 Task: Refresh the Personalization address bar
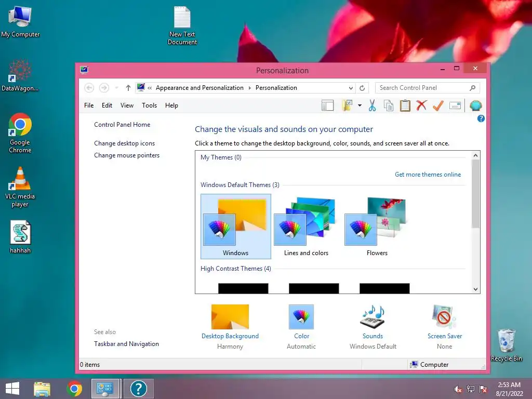[362, 88]
